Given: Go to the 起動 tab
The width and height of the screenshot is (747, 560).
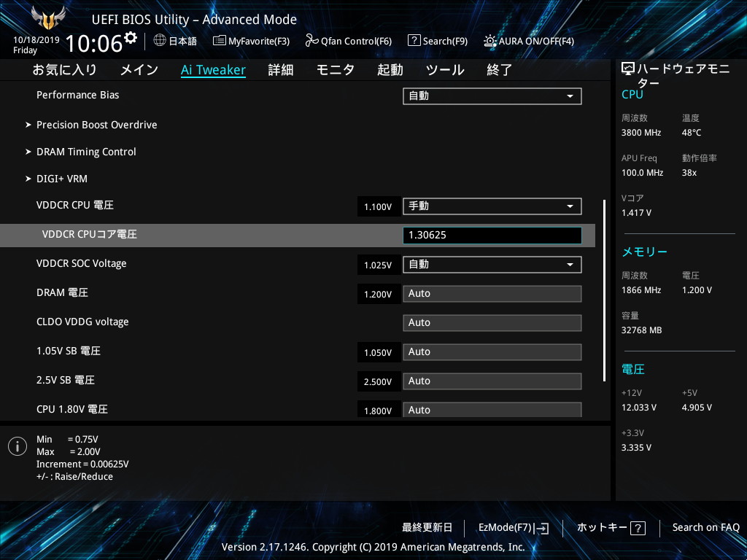Looking at the screenshot, I should click(x=390, y=70).
